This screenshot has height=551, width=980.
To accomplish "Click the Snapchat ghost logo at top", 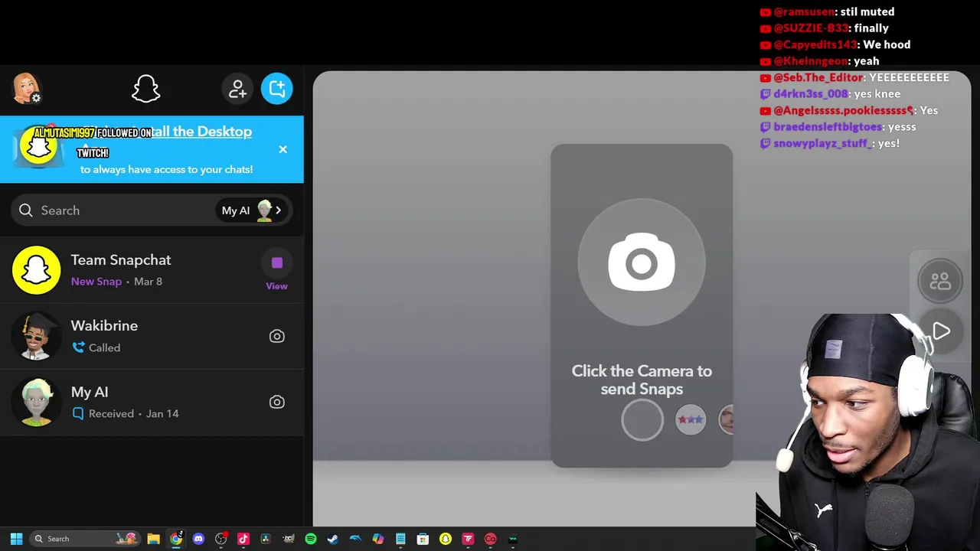I will [x=145, y=89].
